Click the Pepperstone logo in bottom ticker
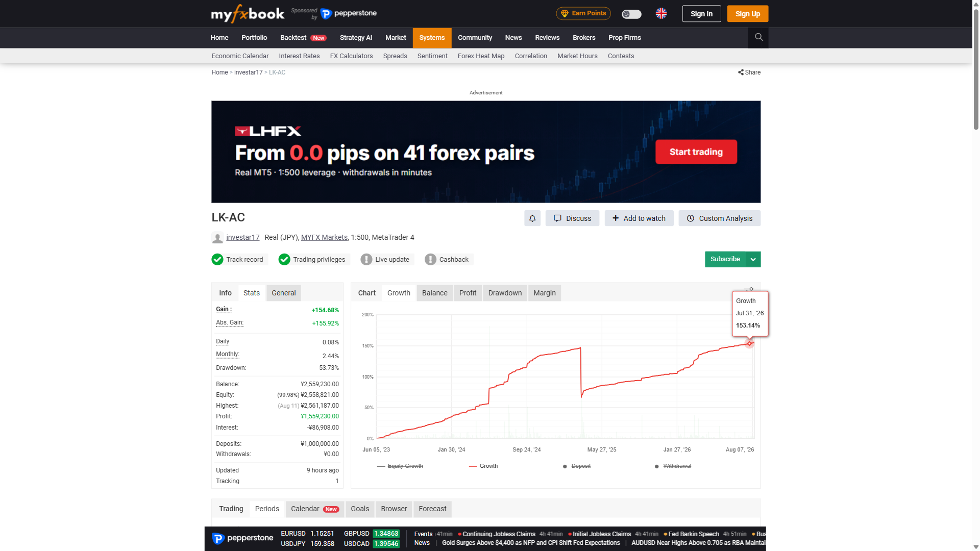This screenshot has height=551, width=980. pyautogui.click(x=242, y=538)
